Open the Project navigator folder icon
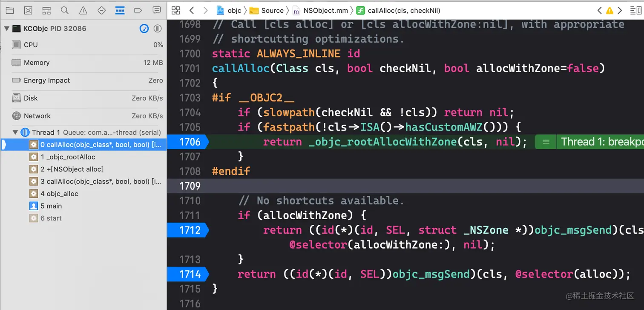The image size is (644, 310). (x=9, y=10)
